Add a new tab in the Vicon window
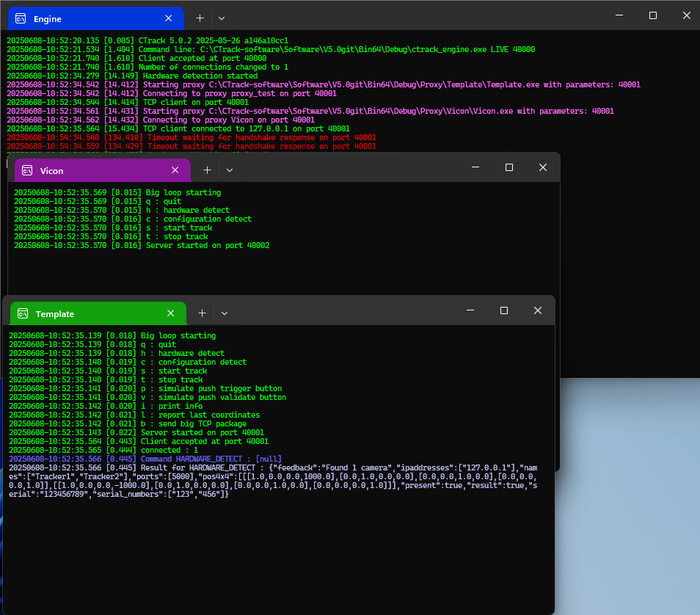Screen dimensions: 700x615 (x=207, y=170)
